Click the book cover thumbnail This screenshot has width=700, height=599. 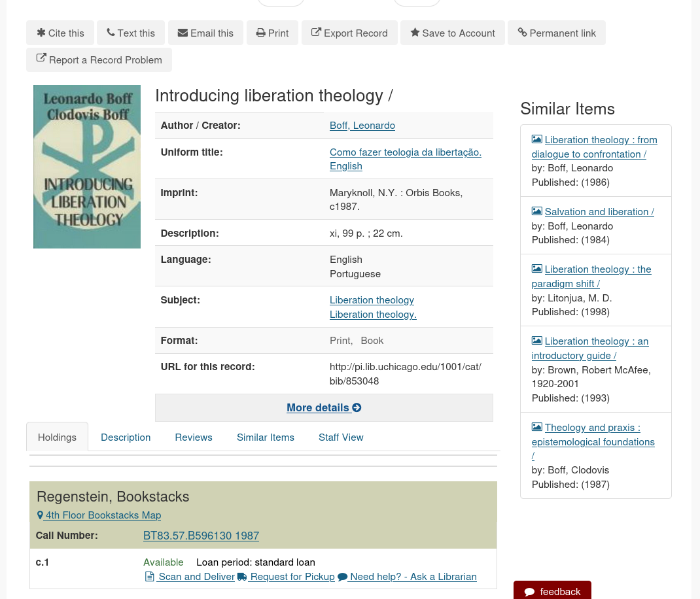[x=86, y=166]
